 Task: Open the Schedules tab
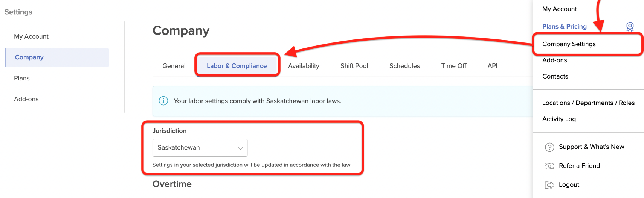pyautogui.click(x=404, y=66)
